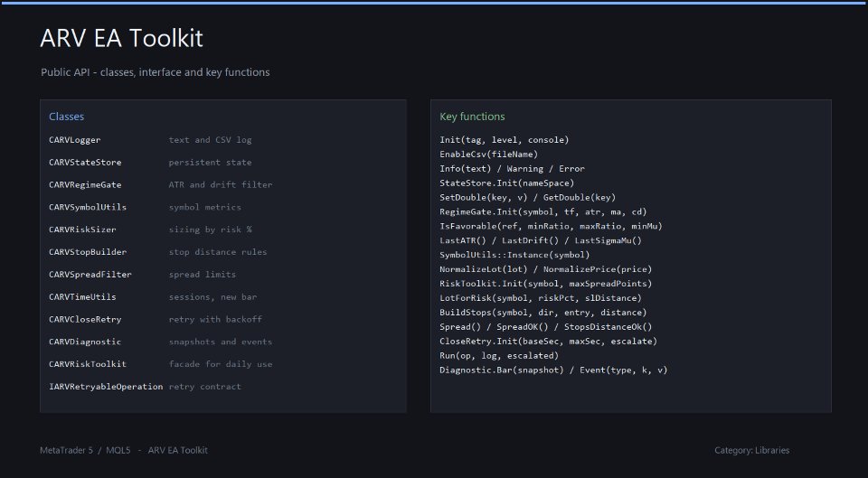Image resolution: width=868 pixels, height=478 pixels.
Task: Click the 'retry contract' description
Action: point(205,386)
